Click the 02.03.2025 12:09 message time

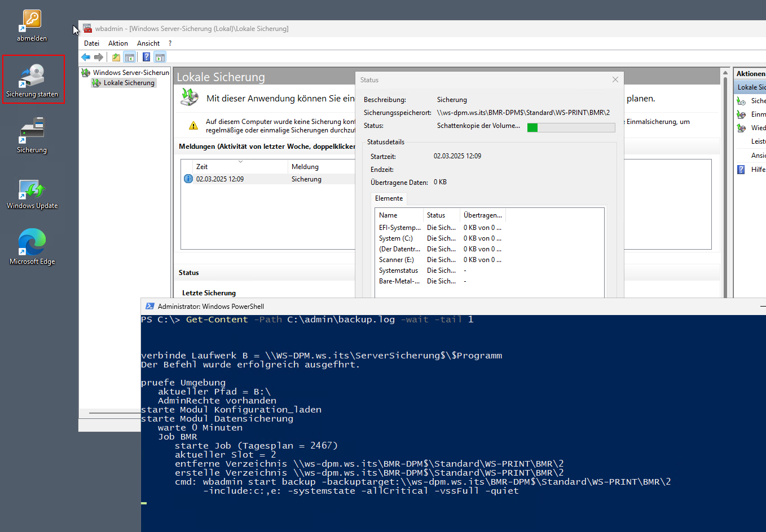tap(220, 179)
